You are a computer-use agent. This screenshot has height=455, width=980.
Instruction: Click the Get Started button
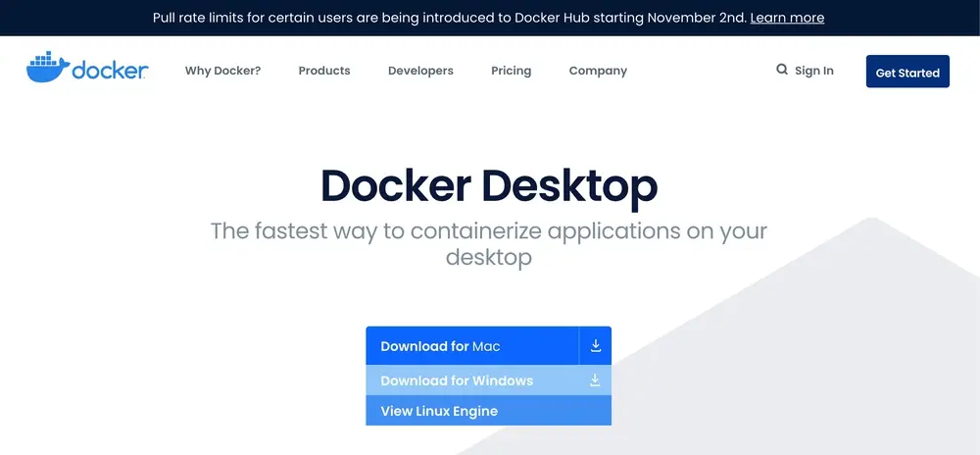coord(907,72)
